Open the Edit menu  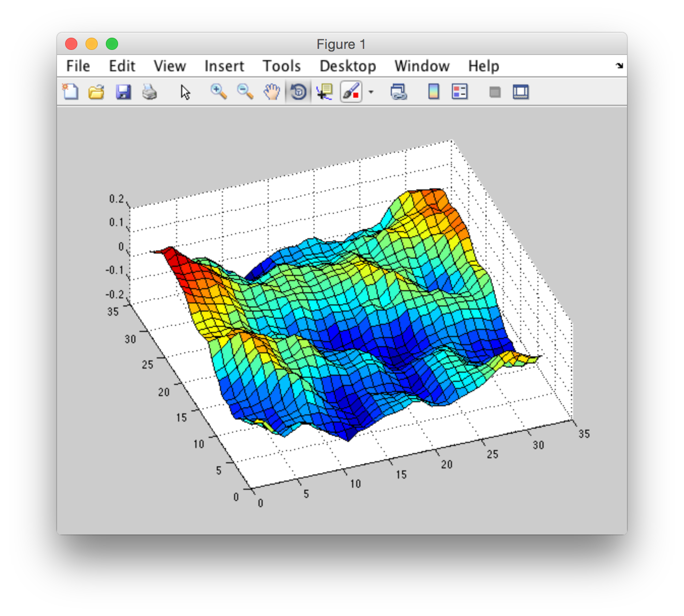click(122, 66)
